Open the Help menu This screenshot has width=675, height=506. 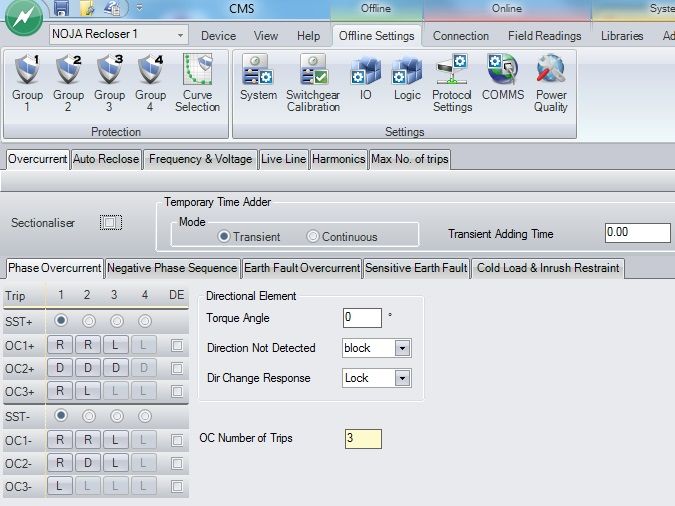point(308,36)
